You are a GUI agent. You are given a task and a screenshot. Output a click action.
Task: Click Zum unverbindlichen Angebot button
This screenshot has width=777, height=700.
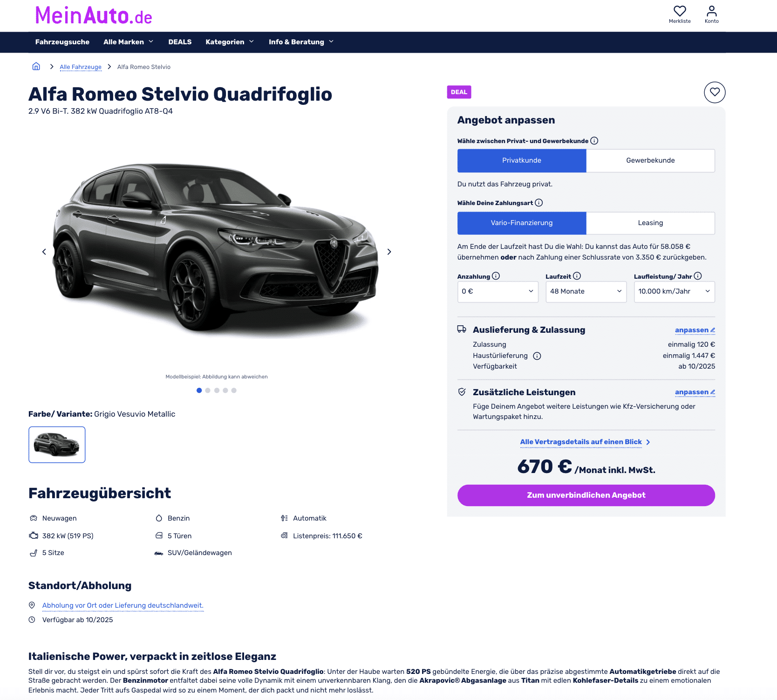tap(586, 495)
